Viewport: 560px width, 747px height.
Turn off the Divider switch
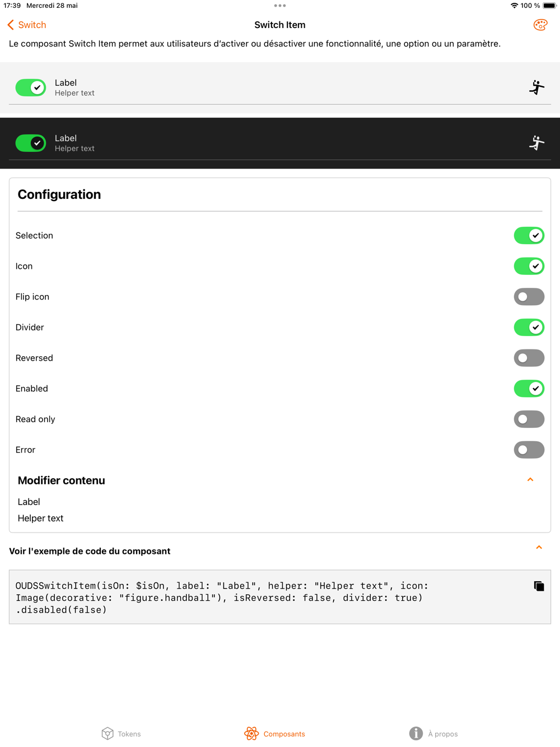(x=529, y=327)
